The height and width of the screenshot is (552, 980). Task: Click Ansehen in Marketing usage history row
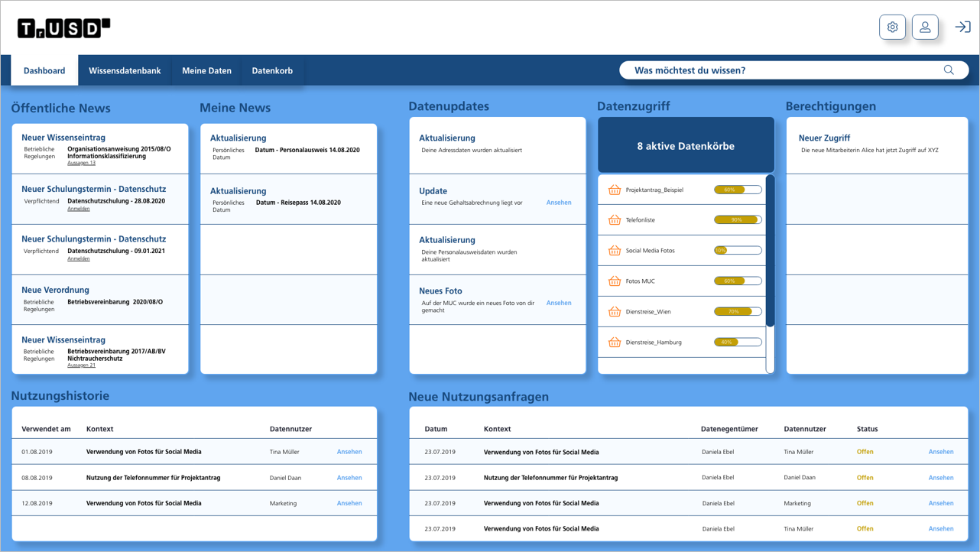(x=349, y=503)
